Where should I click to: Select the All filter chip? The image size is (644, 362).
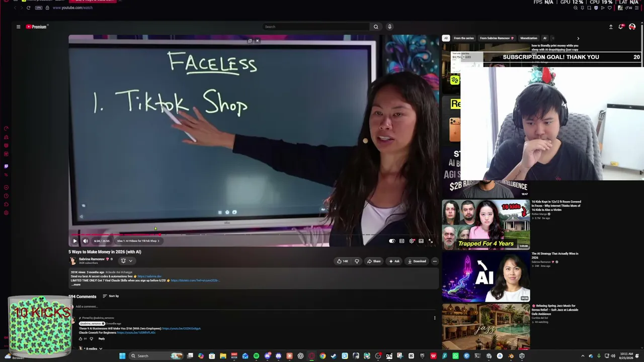coord(446,38)
